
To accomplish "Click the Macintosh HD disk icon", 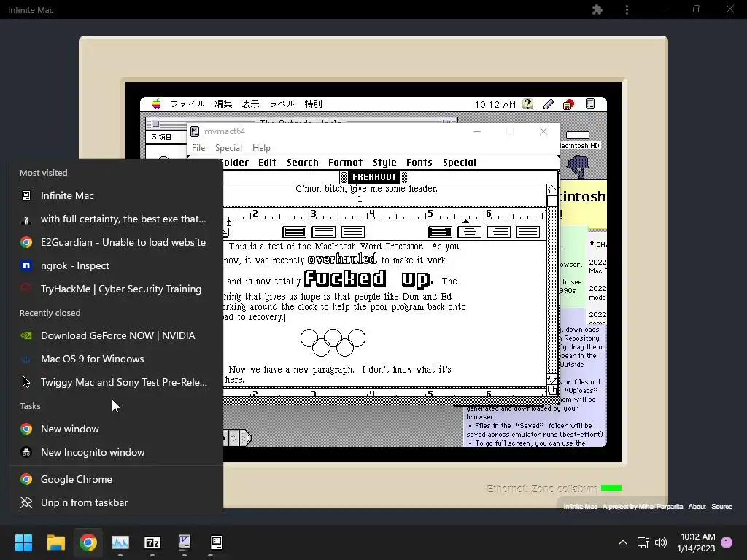I will (x=578, y=135).
